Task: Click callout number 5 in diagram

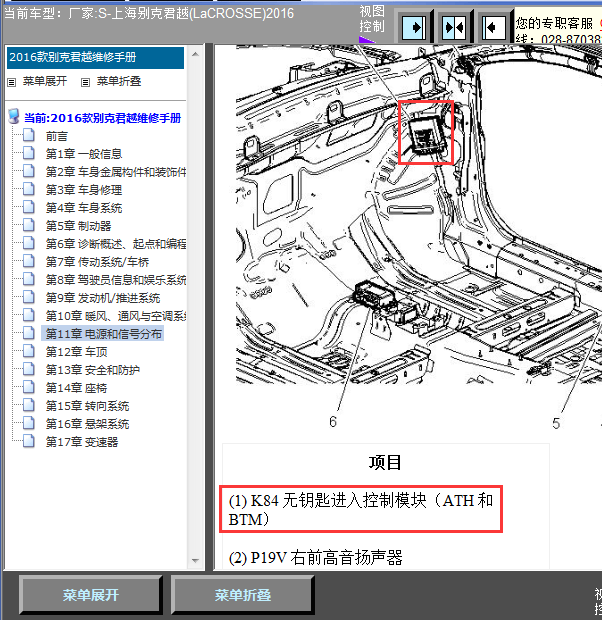Action: pos(556,424)
